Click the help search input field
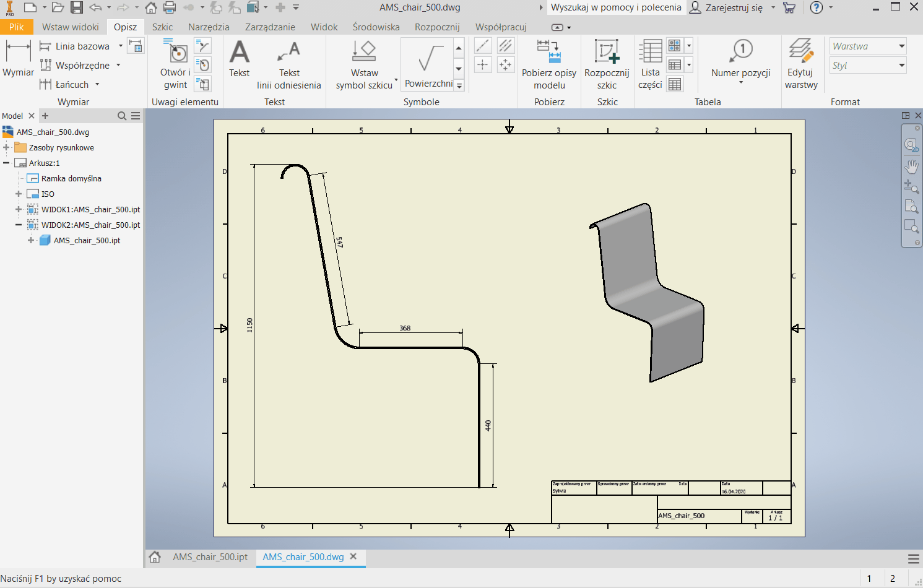 tap(615, 7)
